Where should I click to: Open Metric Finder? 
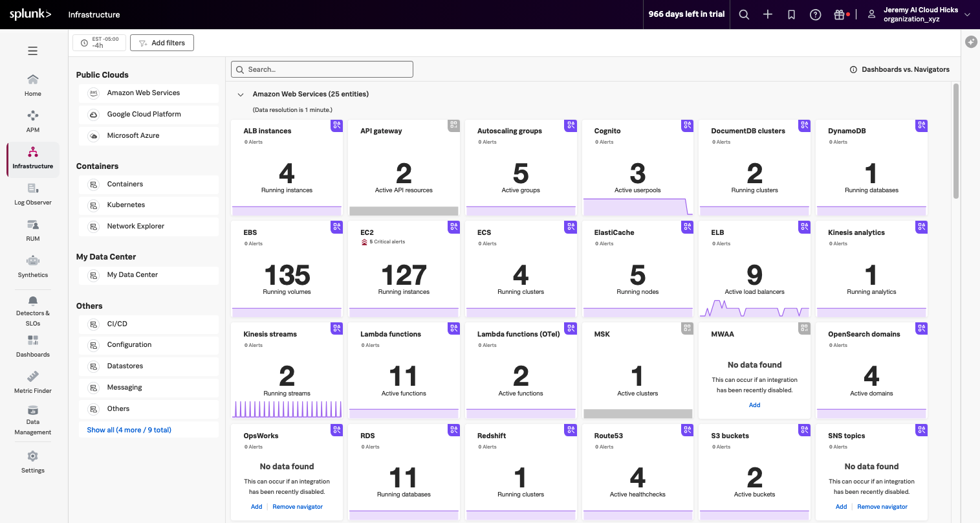point(32,381)
